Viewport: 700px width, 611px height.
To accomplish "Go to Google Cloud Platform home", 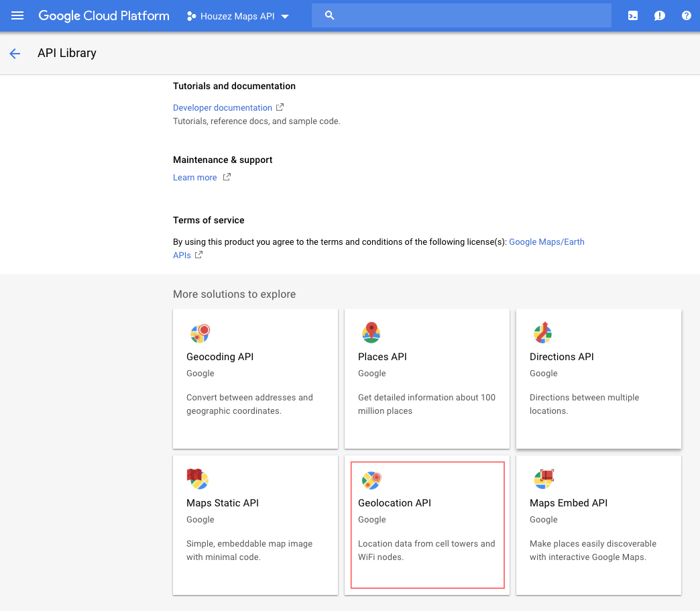I will pos(104,15).
